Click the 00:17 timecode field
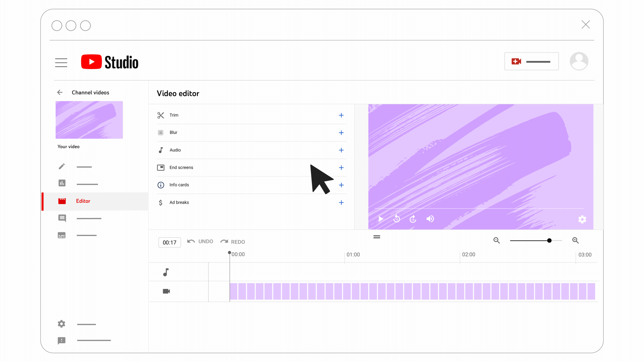644x362 pixels. [169, 242]
